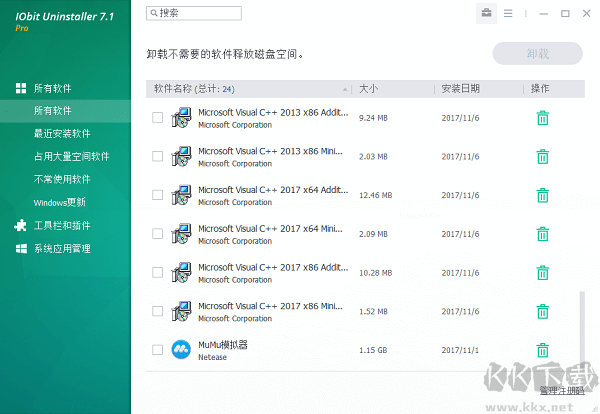Viewport: 600px width, 414px height.
Task: Select the highlighted 所有软件 sub-item
Action: [x=65, y=111]
